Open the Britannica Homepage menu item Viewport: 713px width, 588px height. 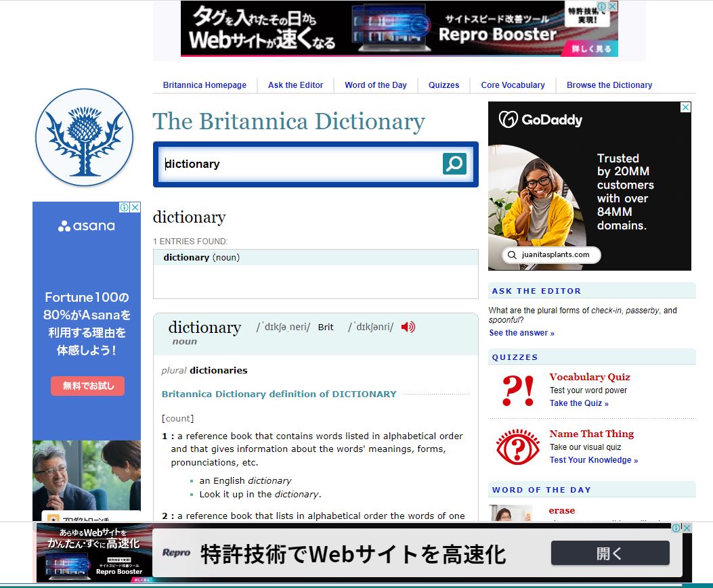click(x=204, y=85)
